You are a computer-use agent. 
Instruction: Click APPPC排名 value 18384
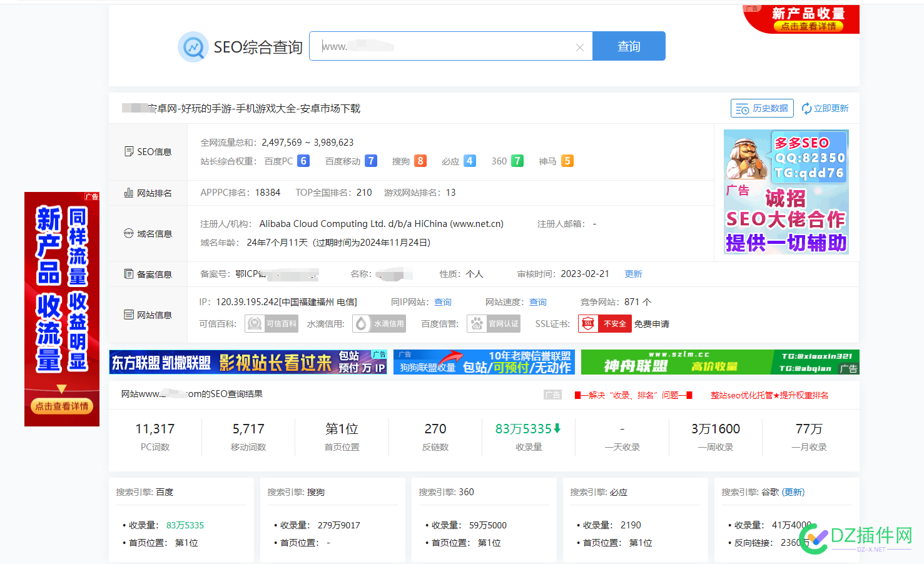[268, 193]
